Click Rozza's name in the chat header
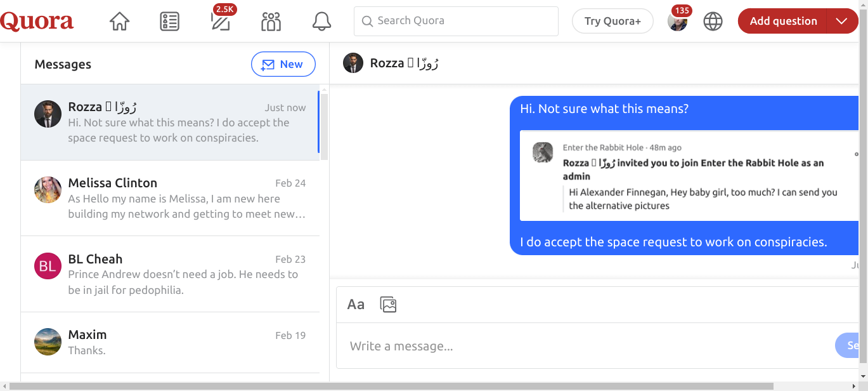Image resolution: width=868 pixels, height=391 pixels. 405,63
